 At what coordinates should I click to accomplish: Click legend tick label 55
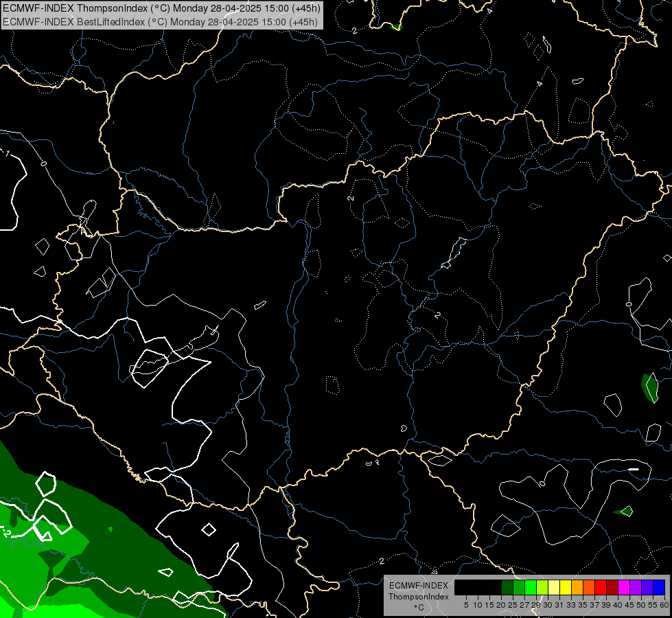[x=653, y=605]
